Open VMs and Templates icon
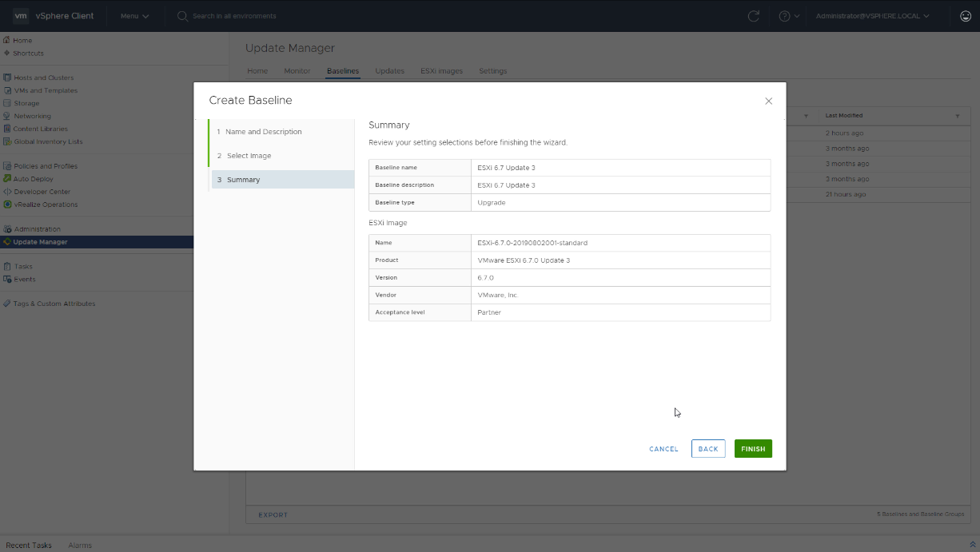Screen dimensions: 980x552 pos(7,90)
